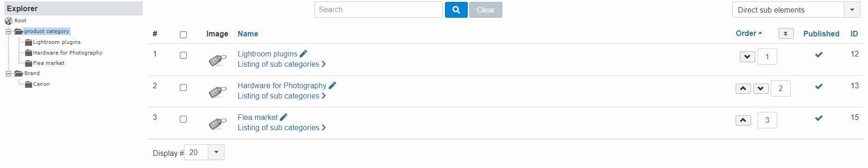This screenshot has height=168, width=868.
Task: Open the Direct sub elements dropdown
Action: tap(796, 10)
